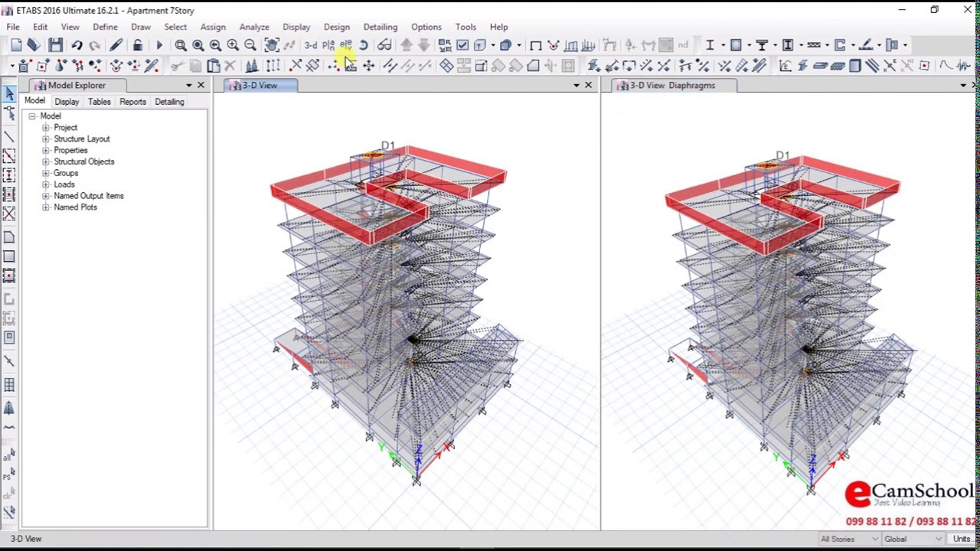Select the Draw Beam/Column line tool

tap(9, 136)
